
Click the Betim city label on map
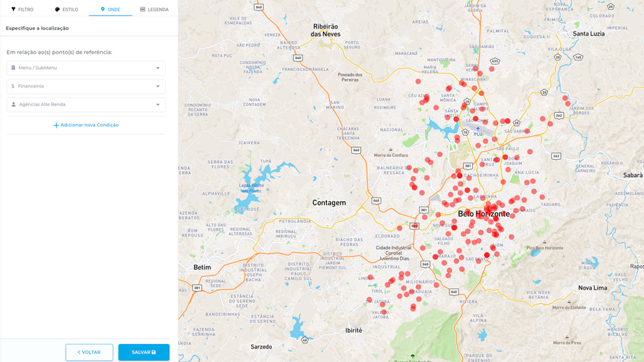pos(202,268)
